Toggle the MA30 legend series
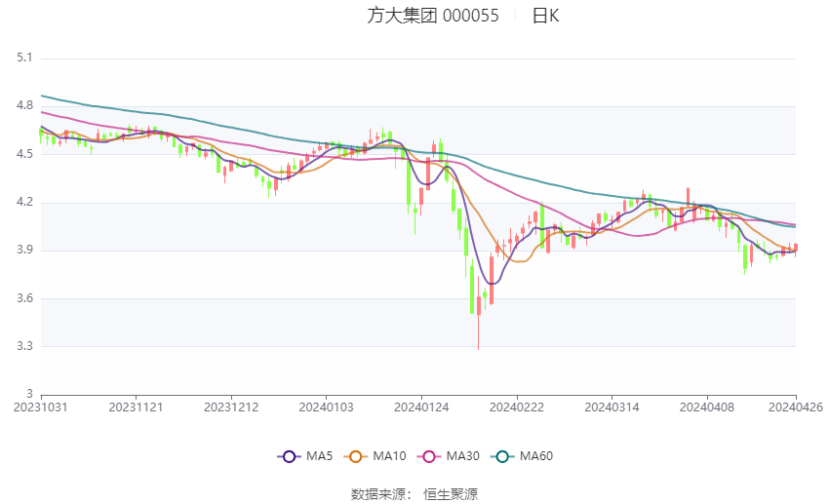The height and width of the screenshot is (504, 829). click(x=449, y=456)
